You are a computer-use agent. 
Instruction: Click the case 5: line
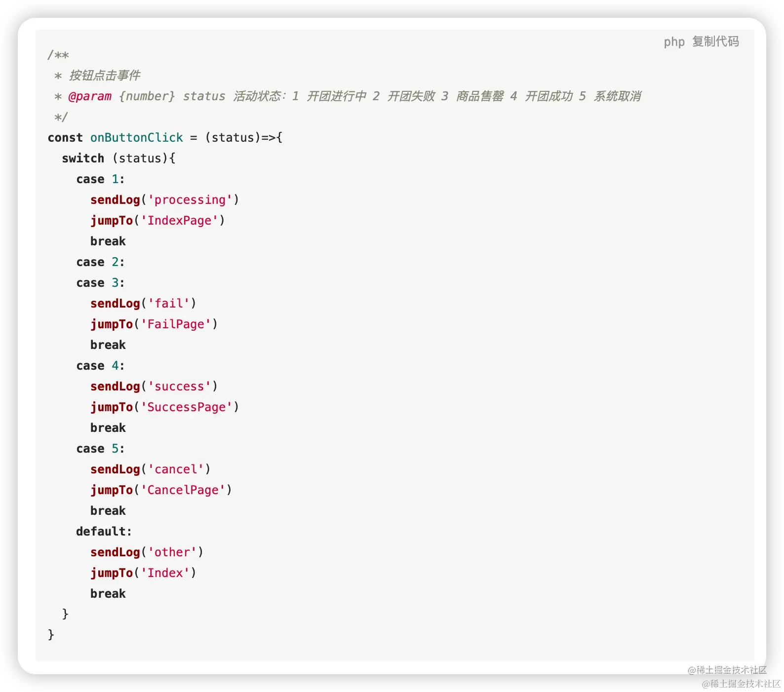100,449
